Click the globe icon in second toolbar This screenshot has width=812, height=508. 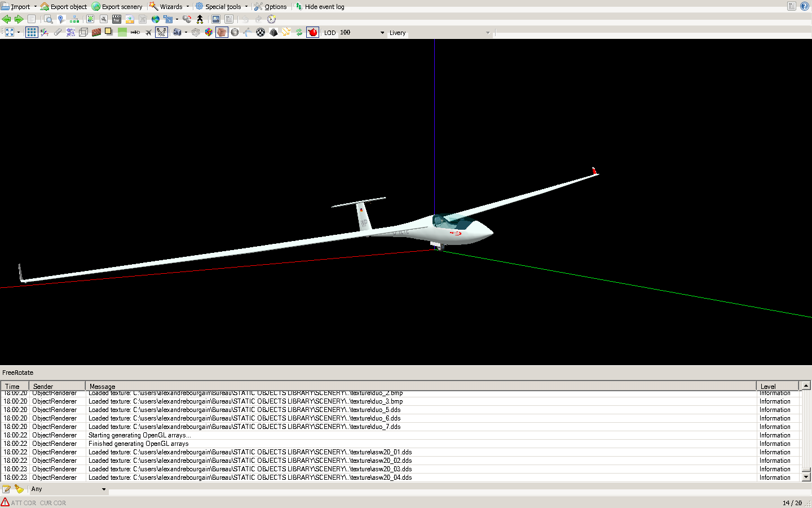point(156,19)
